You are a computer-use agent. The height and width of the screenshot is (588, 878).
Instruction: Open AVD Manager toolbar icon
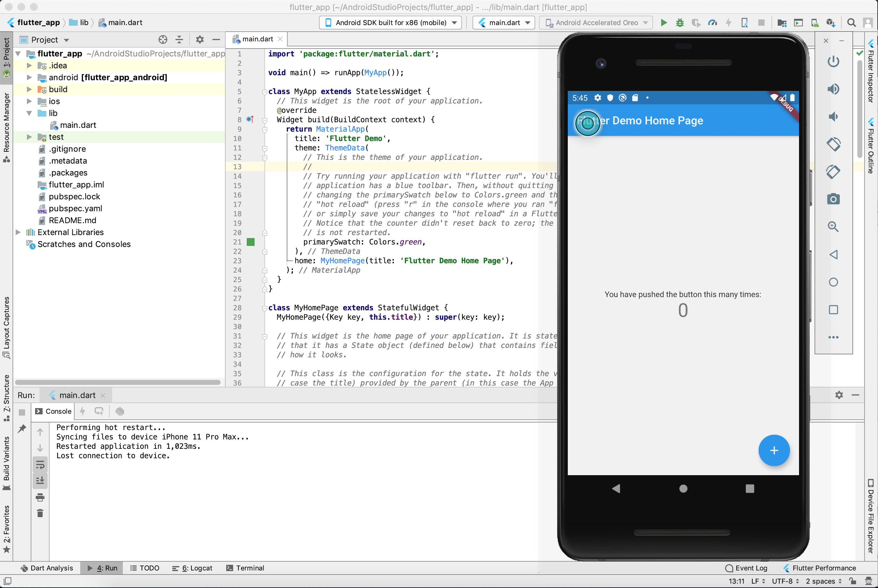pos(815,23)
